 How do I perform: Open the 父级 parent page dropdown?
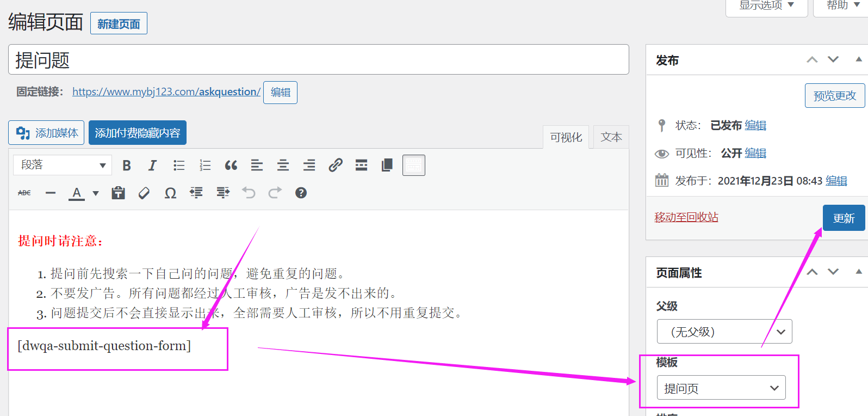(x=724, y=332)
